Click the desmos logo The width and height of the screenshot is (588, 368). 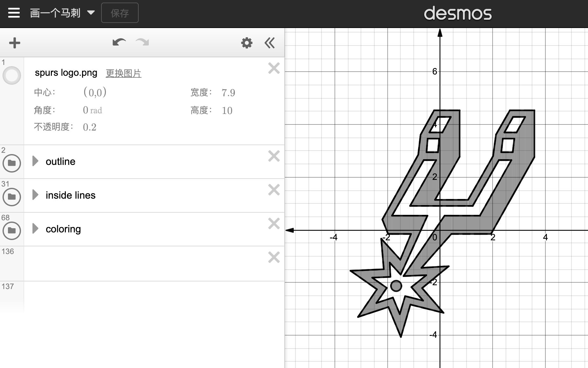[458, 13]
